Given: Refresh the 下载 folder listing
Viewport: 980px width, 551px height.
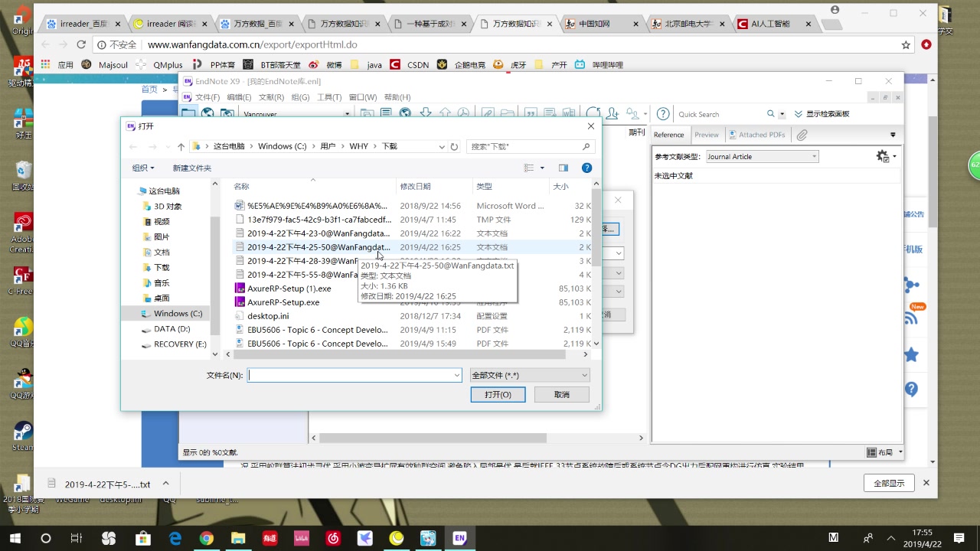Looking at the screenshot, I should 454,147.
